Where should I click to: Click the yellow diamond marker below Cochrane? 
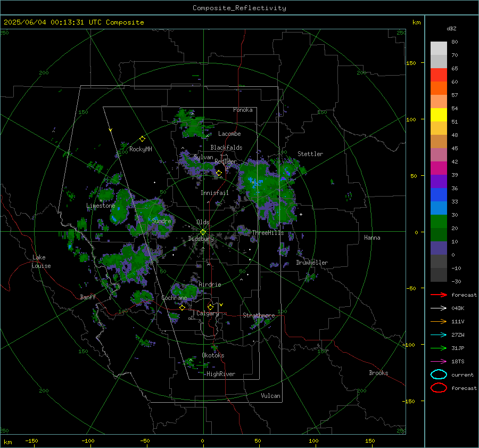[183, 307]
